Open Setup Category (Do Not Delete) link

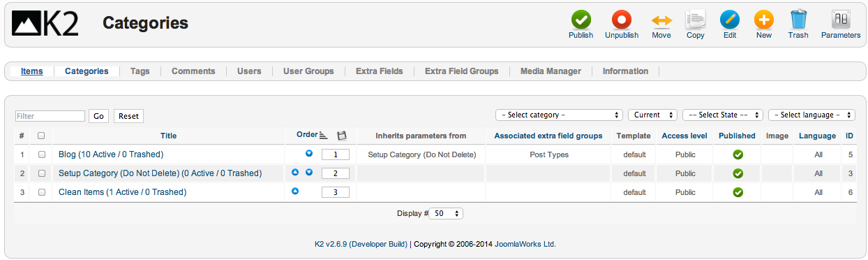[x=160, y=173]
